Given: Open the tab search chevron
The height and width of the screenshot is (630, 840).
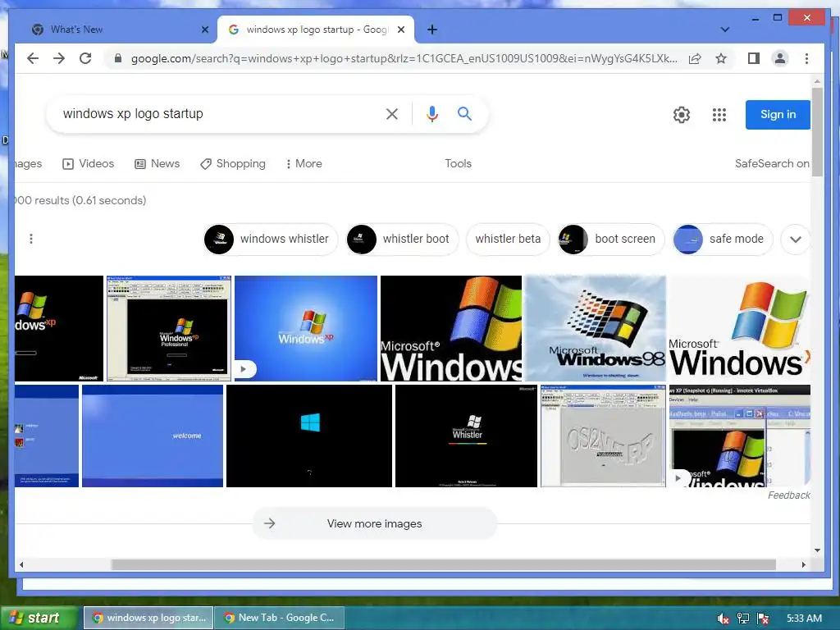Looking at the screenshot, I should pyautogui.click(x=725, y=30).
